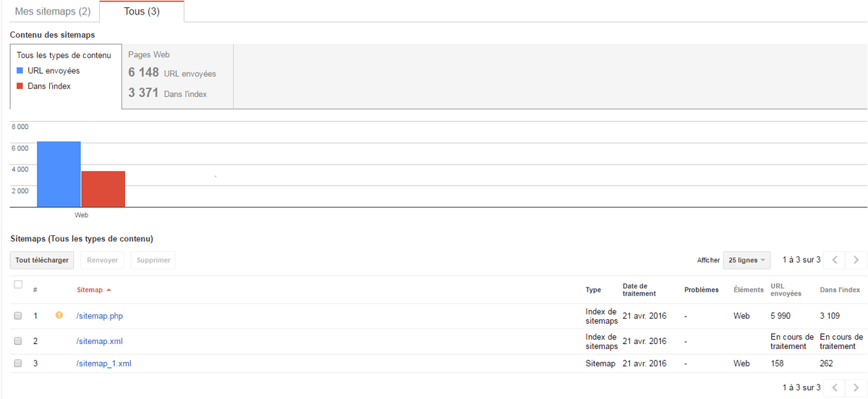Screen dimensions: 868x399
Task: Open the 25 lignes rows dropdown
Action: (746, 260)
